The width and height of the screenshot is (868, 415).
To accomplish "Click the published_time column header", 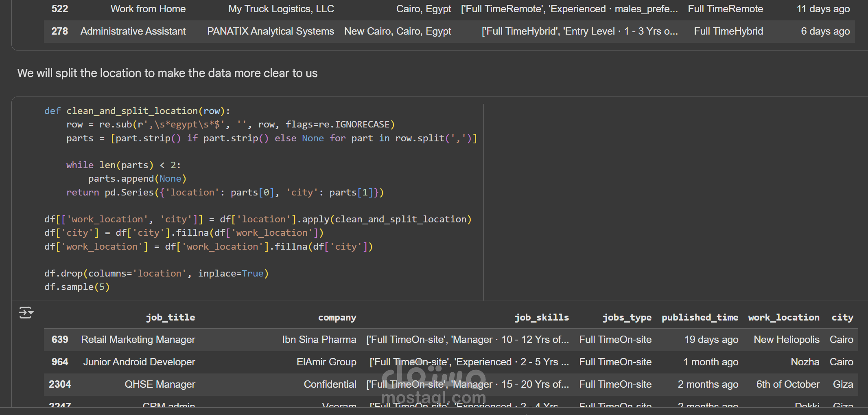I will (700, 318).
